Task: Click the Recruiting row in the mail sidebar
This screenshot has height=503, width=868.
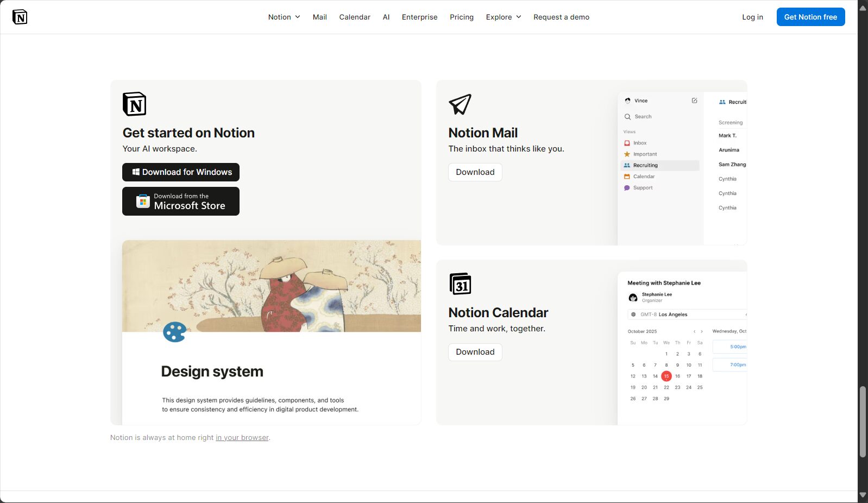Action: coord(660,165)
